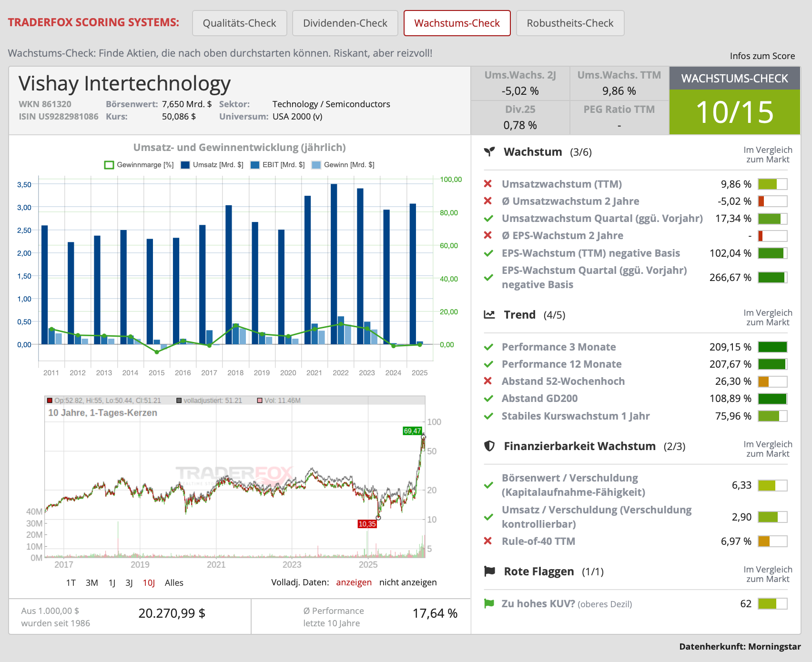Select the Alles chart timeframe

(174, 583)
